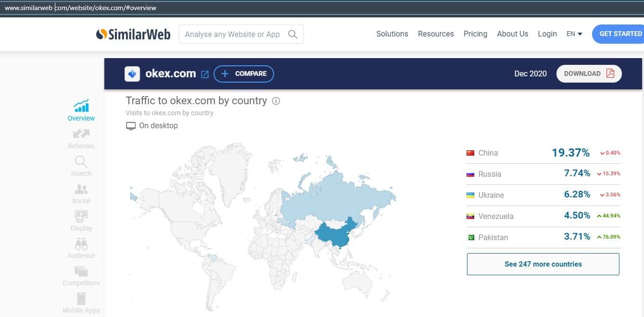This screenshot has height=317, width=644.
Task: Click the Get Started button
Action: (618, 34)
